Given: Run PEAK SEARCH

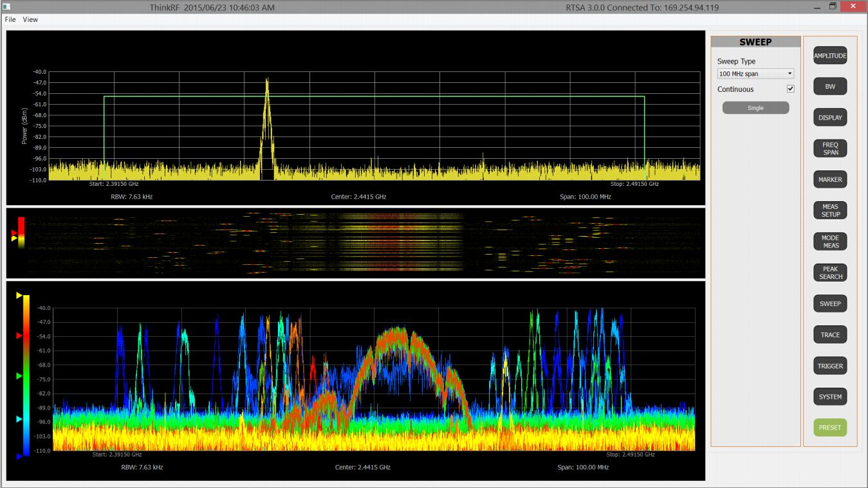Looking at the screenshot, I should (829, 273).
